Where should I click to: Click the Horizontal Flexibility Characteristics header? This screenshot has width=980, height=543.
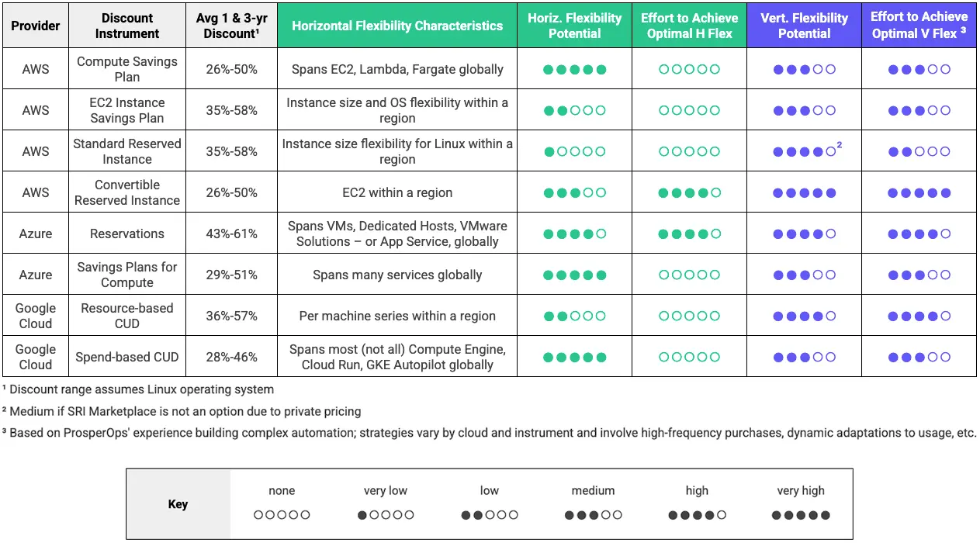pos(397,26)
